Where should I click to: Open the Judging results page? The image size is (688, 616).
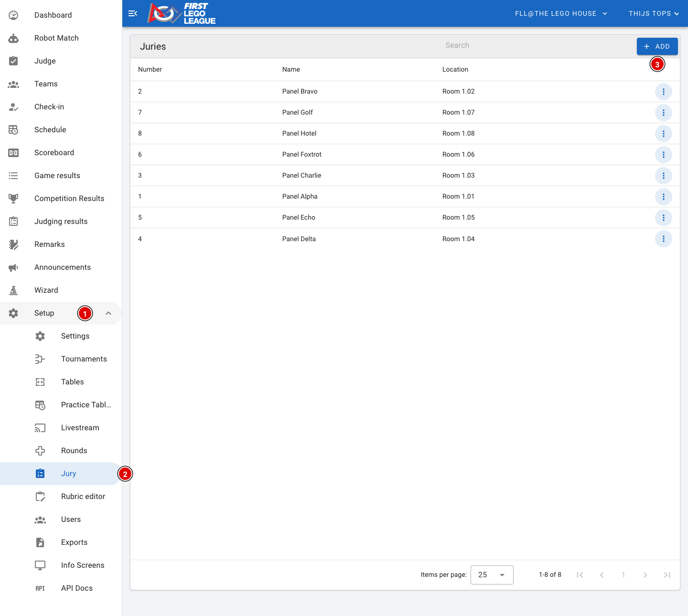coord(61,222)
